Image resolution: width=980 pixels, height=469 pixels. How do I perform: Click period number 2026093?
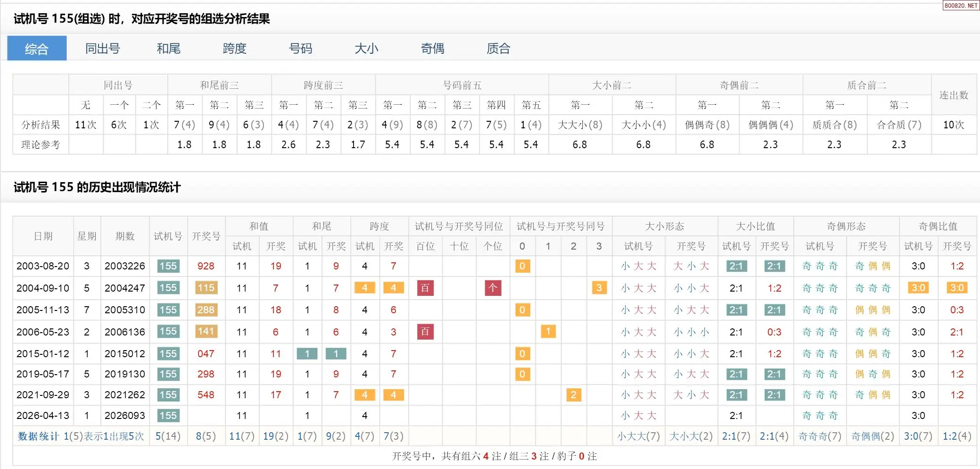pyautogui.click(x=125, y=416)
